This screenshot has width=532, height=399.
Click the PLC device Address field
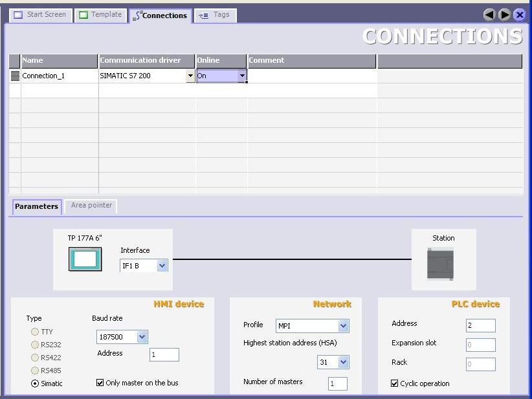coord(480,326)
